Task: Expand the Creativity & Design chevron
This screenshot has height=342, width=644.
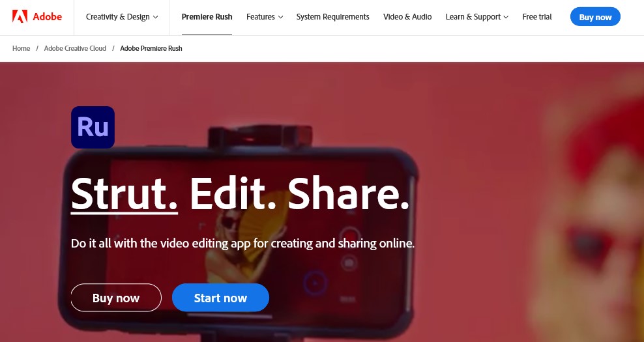Action: click(x=156, y=17)
